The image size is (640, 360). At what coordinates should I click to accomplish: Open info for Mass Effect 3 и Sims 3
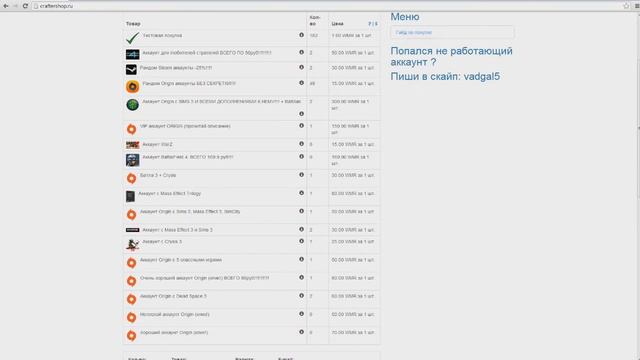(x=301, y=229)
